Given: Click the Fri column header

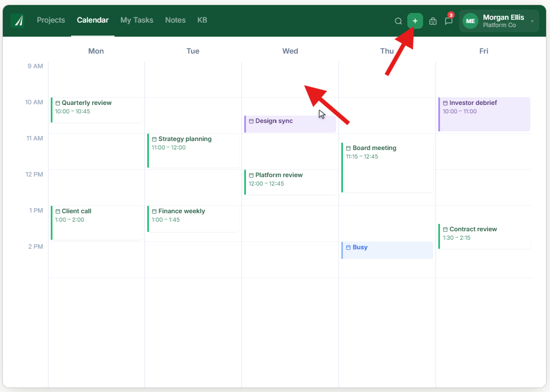Looking at the screenshot, I should (x=483, y=51).
